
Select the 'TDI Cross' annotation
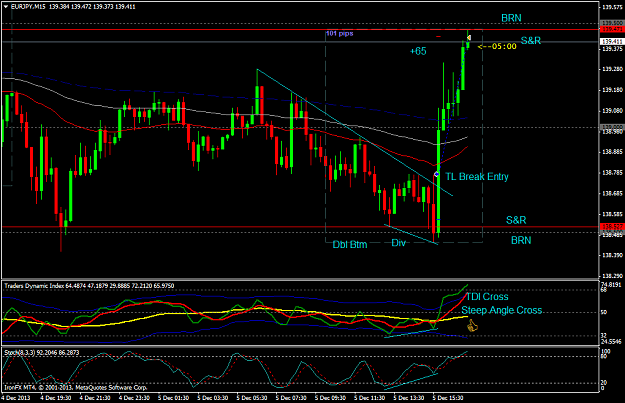pyautogui.click(x=487, y=297)
